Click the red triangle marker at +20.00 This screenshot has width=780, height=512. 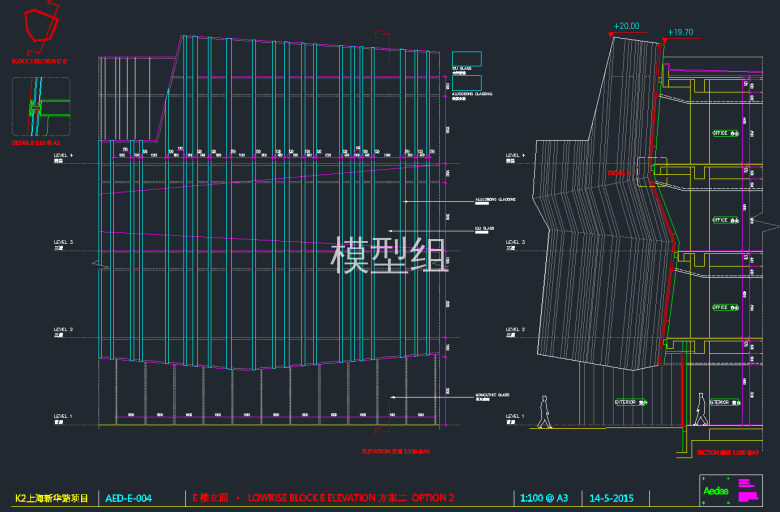click(x=611, y=35)
